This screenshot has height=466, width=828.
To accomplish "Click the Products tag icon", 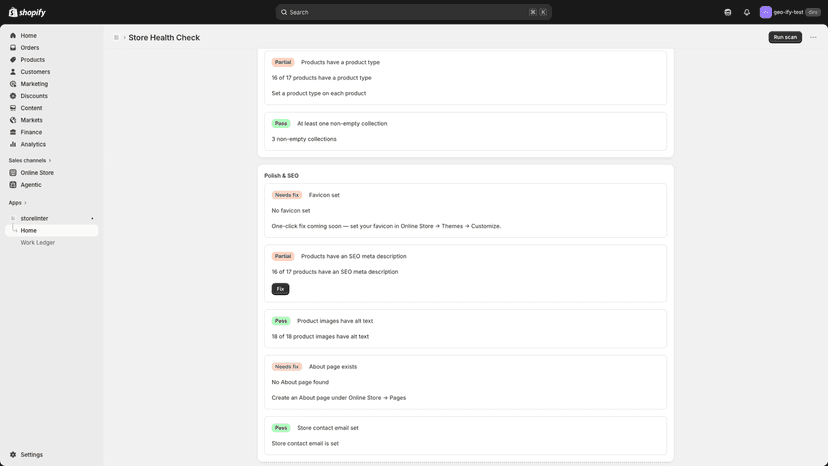I will (13, 60).
